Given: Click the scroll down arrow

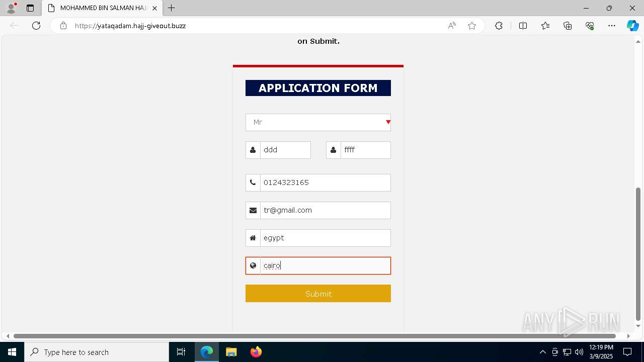Looking at the screenshot, I should [x=638, y=326].
